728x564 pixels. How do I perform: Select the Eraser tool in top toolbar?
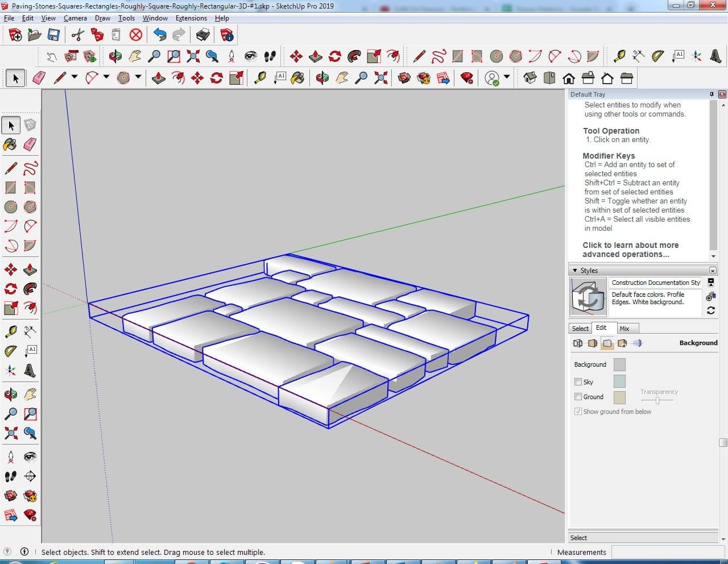[39, 78]
